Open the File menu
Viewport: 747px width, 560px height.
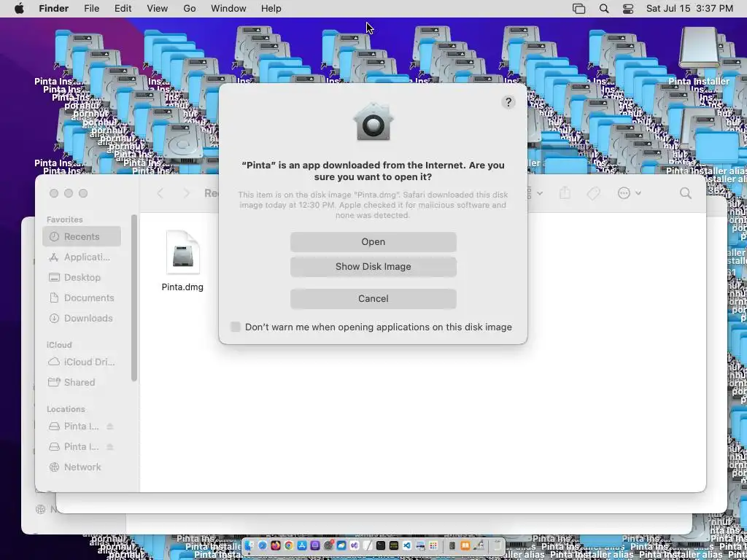(91, 9)
